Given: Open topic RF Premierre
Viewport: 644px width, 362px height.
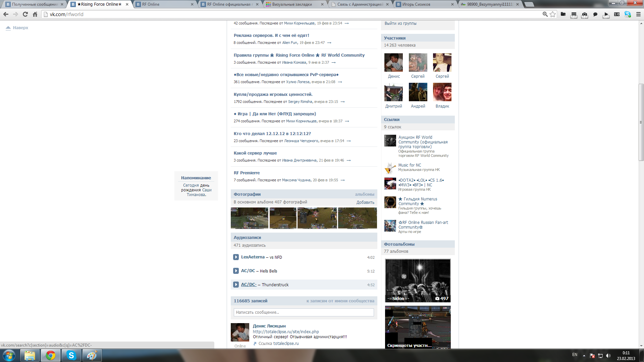Looking at the screenshot, I should click(247, 173).
